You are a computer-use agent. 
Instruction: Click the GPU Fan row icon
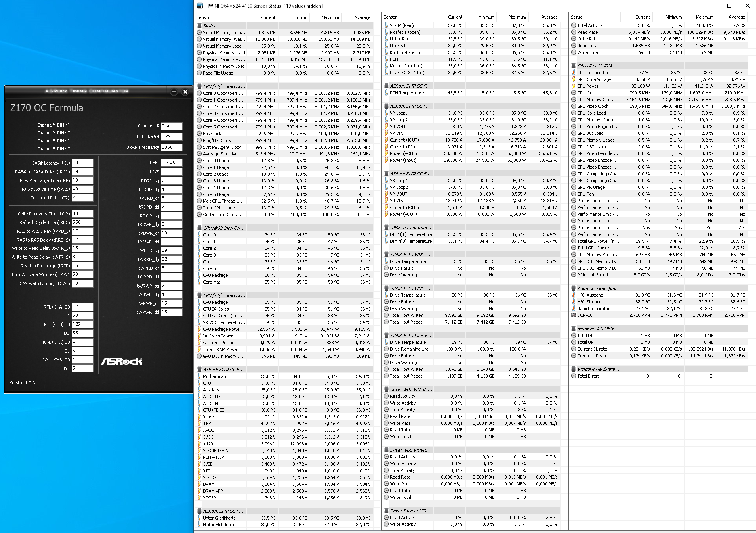point(574,194)
